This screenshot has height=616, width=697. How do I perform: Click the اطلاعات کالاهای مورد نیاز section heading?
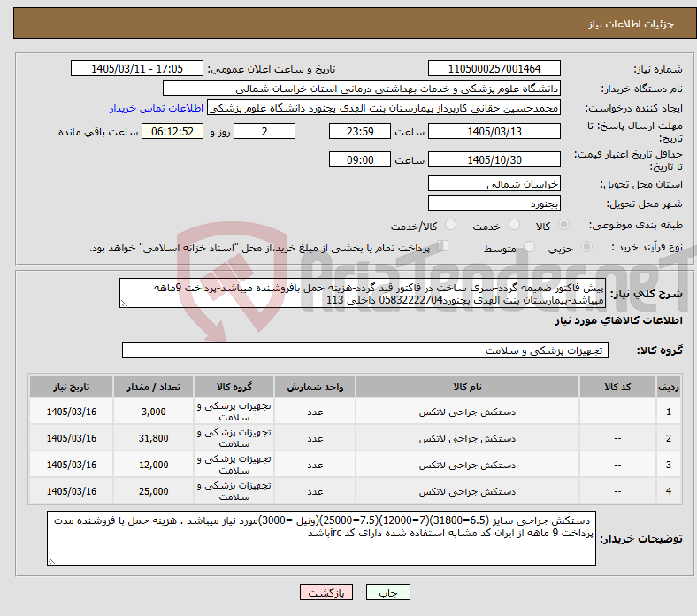[x=618, y=320]
